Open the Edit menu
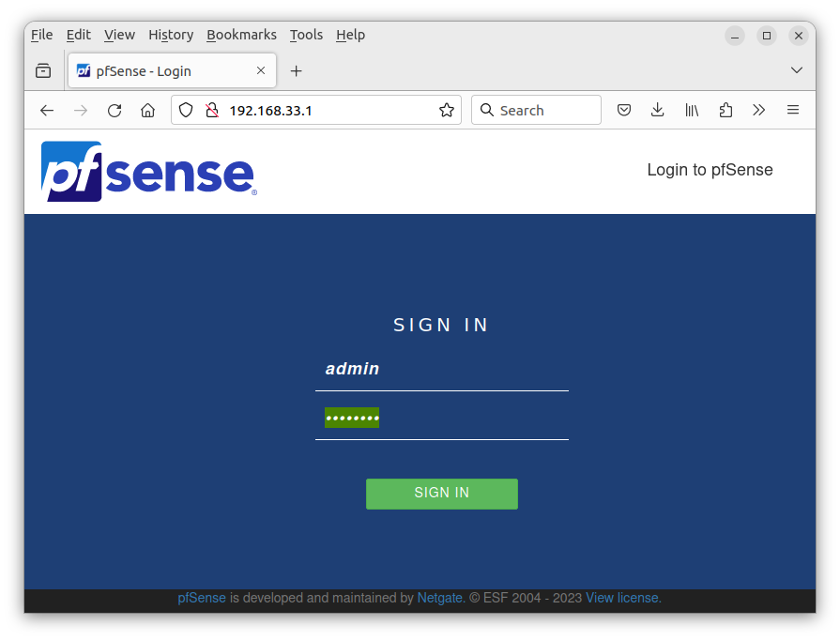Screen dimensions: 840x640 (x=78, y=35)
